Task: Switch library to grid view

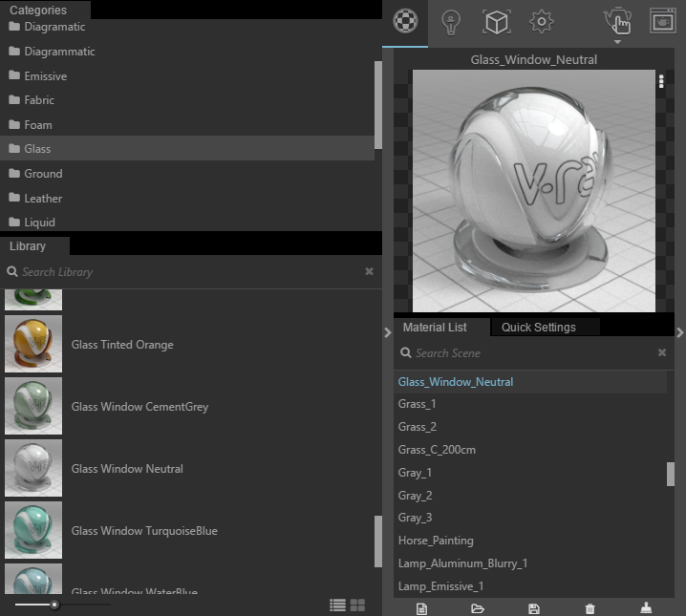Action: [x=357, y=605]
